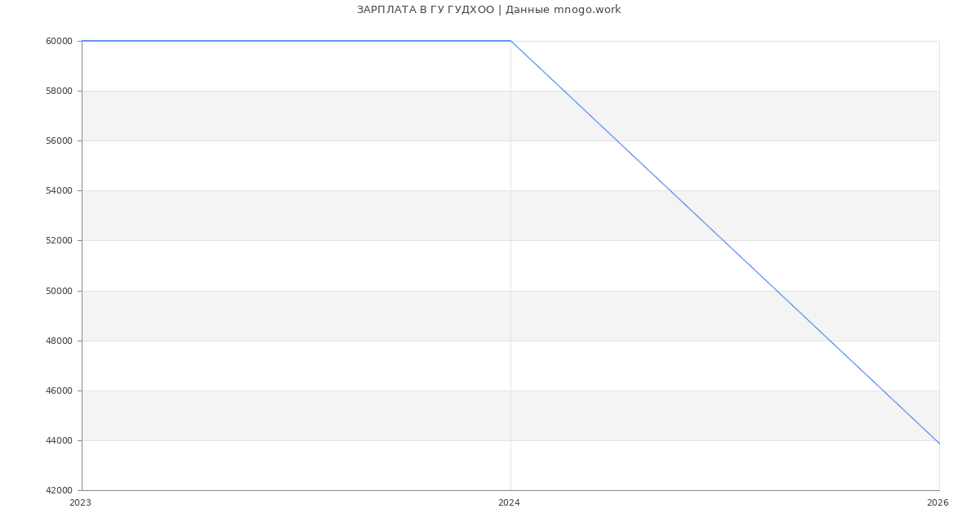Select the 2024 x-axis label
The image size is (980, 531).
pyautogui.click(x=509, y=502)
